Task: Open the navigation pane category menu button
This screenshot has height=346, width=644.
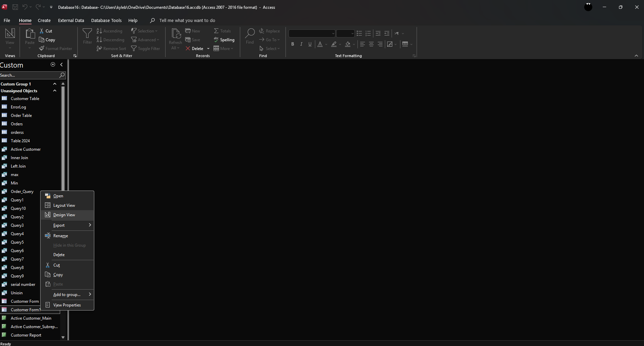Action: tap(53, 65)
